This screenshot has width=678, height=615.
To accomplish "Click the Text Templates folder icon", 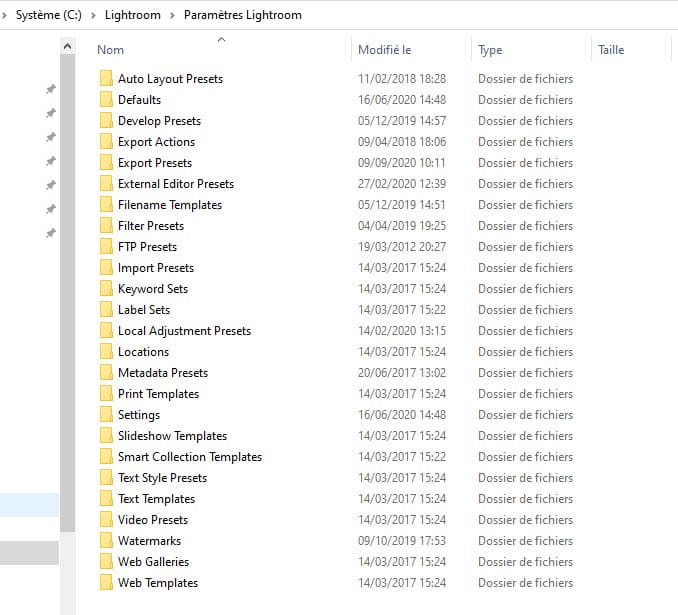I will 106,498.
